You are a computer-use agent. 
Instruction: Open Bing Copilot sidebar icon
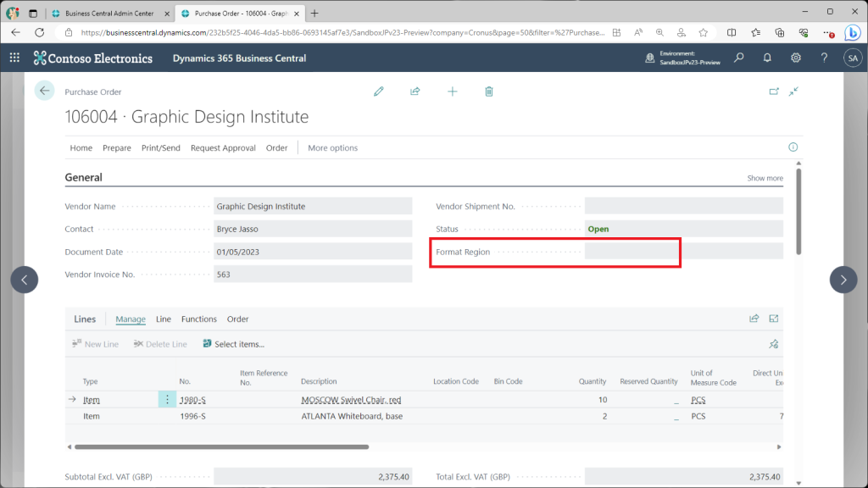click(853, 33)
